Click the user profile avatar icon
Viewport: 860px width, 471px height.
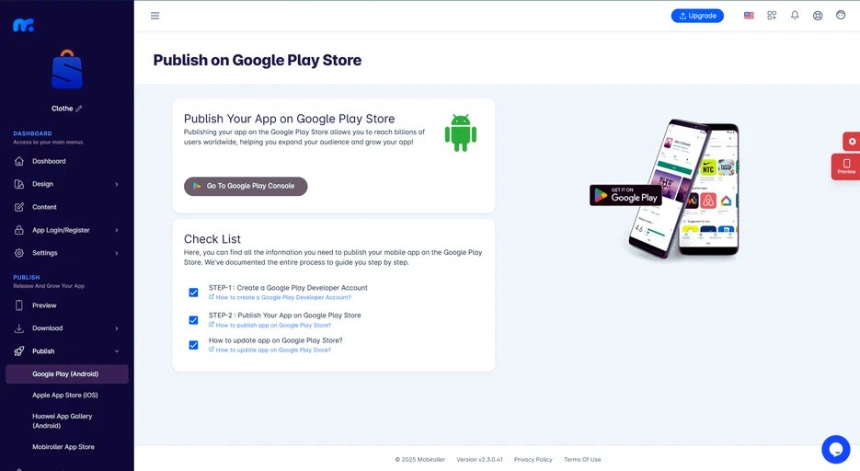[x=841, y=15]
